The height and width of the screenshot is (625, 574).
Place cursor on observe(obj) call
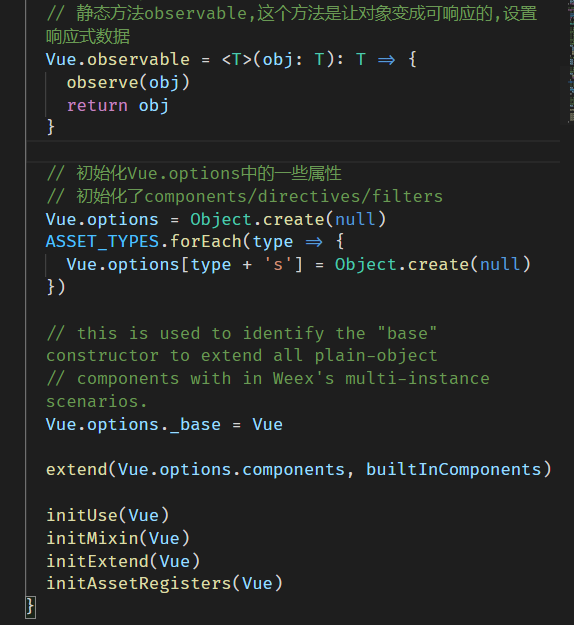128,83
